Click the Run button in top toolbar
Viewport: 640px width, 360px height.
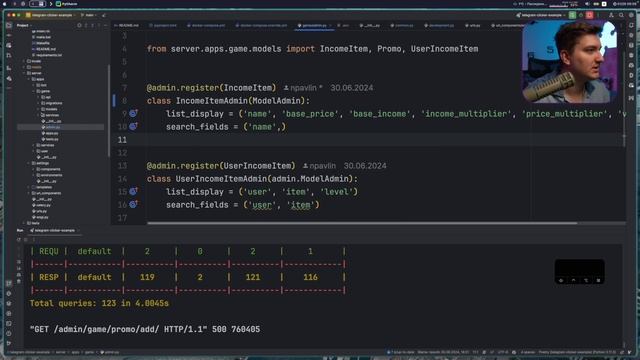pos(573,15)
